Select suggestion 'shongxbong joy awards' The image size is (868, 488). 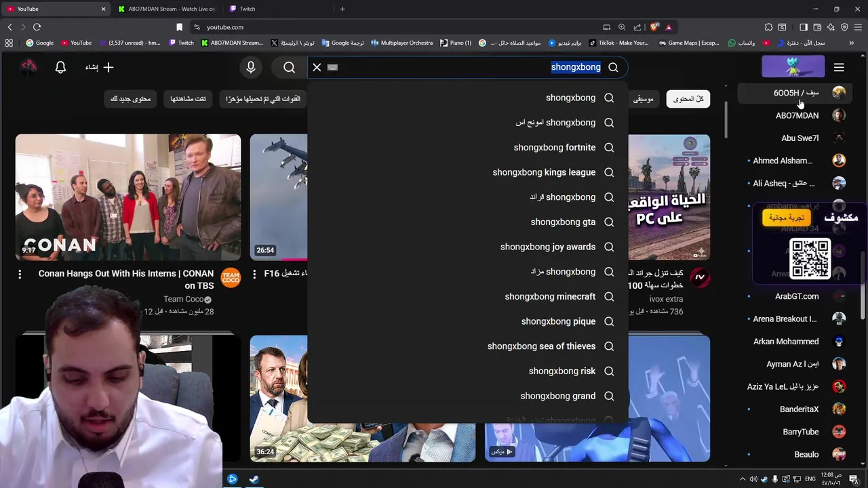pos(468,247)
